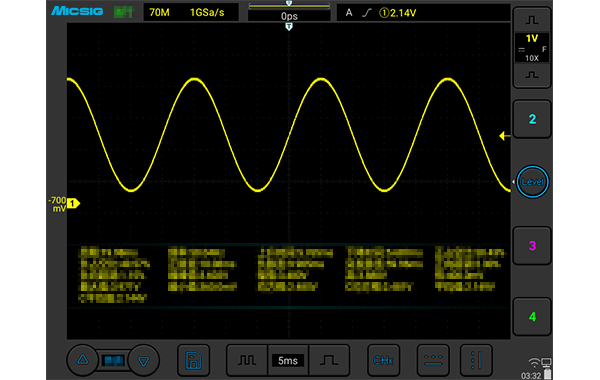Enable channel 4
600x380 pixels.
click(x=532, y=317)
